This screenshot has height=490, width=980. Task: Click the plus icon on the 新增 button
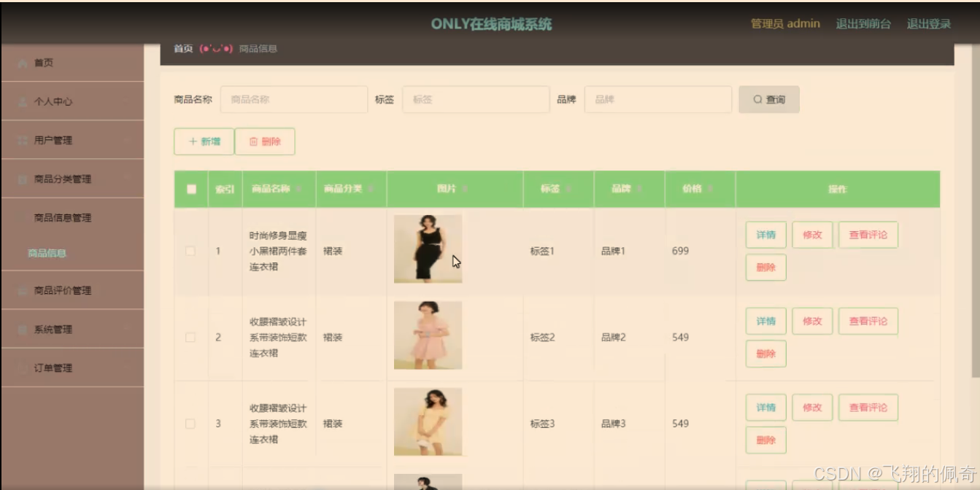tap(191, 141)
